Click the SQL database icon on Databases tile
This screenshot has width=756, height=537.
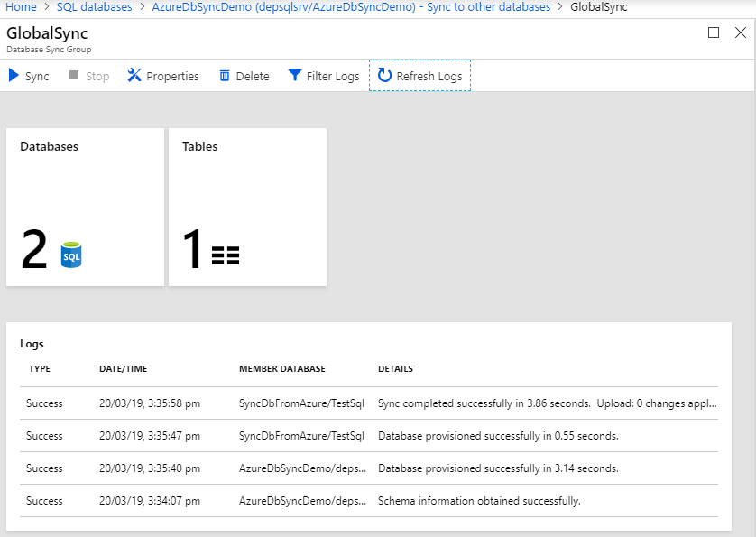pos(71,255)
